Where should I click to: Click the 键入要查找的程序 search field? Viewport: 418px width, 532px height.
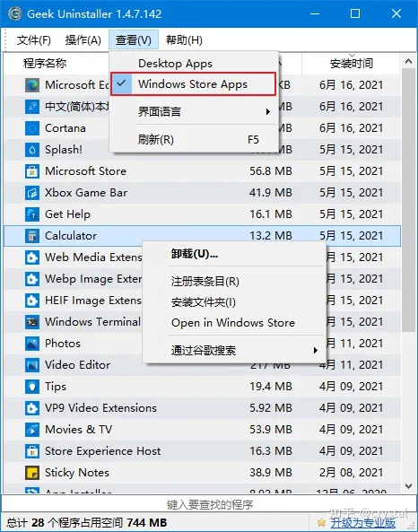tap(209, 505)
